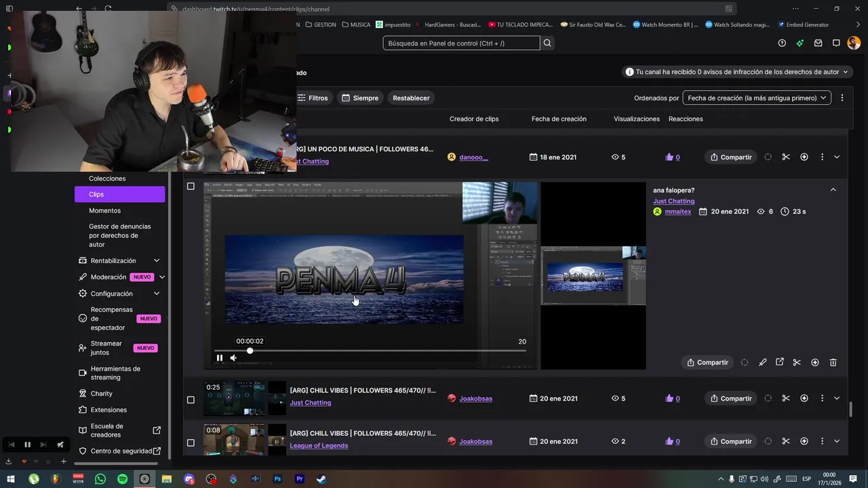Click scissors icon on Joakobsas Just Chatting row

(786, 399)
